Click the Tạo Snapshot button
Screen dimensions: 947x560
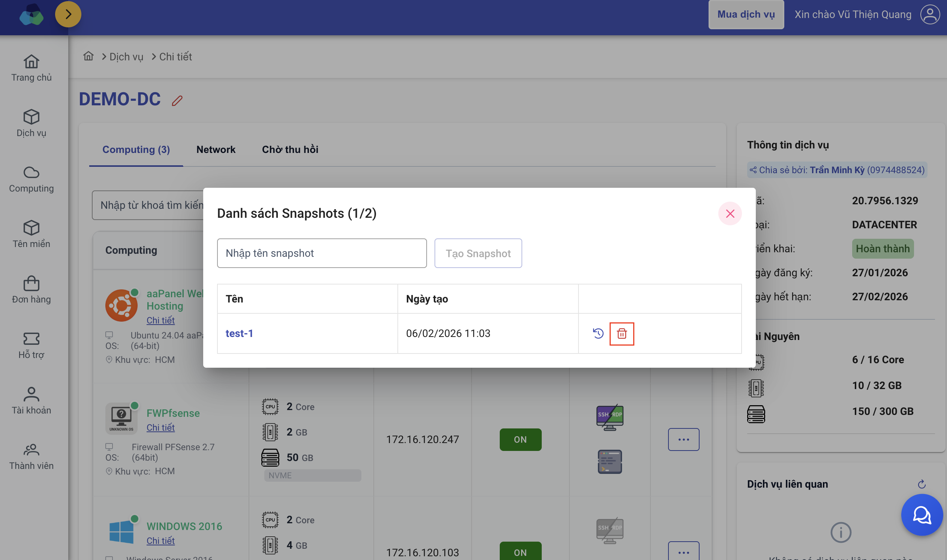tap(478, 253)
